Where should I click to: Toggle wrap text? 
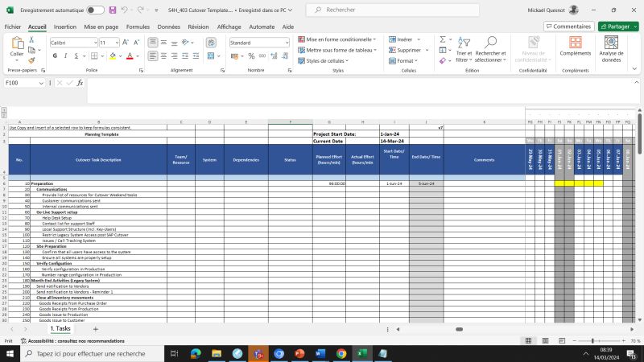pos(211,43)
